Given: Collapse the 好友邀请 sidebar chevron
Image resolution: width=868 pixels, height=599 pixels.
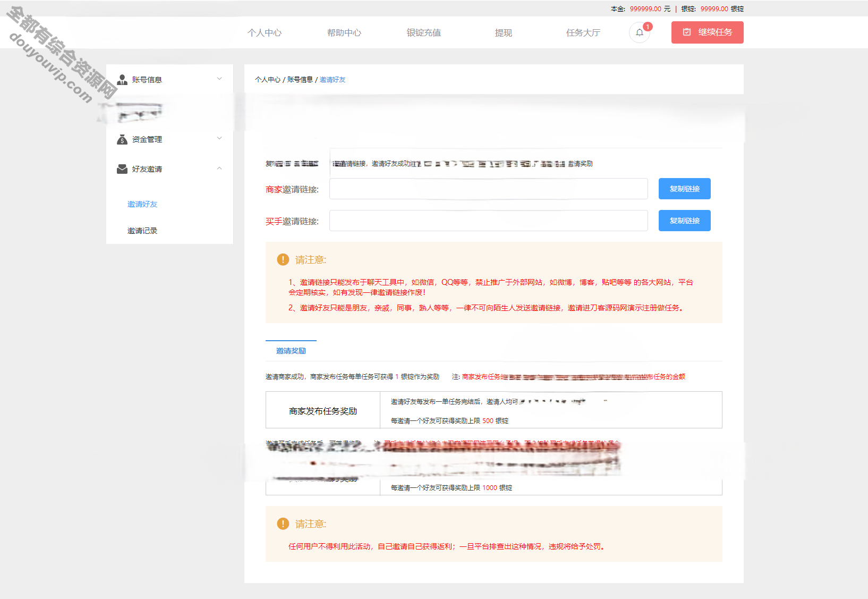Looking at the screenshot, I should [x=219, y=168].
